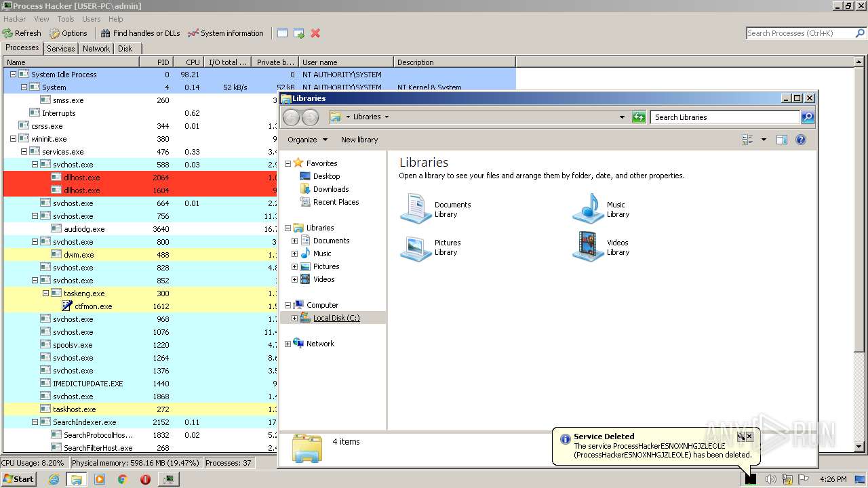Open the Organize dropdown menu

pyautogui.click(x=307, y=140)
